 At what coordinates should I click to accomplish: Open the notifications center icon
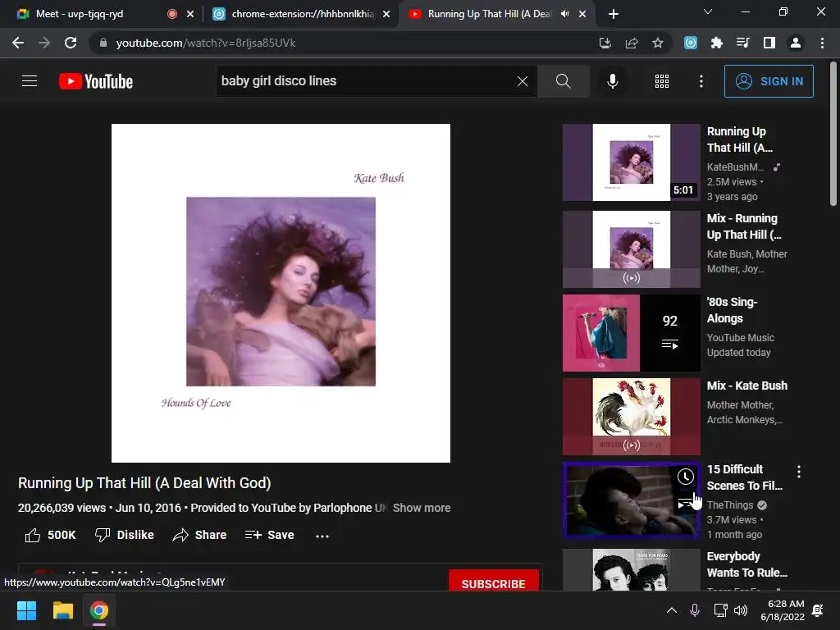(818, 610)
